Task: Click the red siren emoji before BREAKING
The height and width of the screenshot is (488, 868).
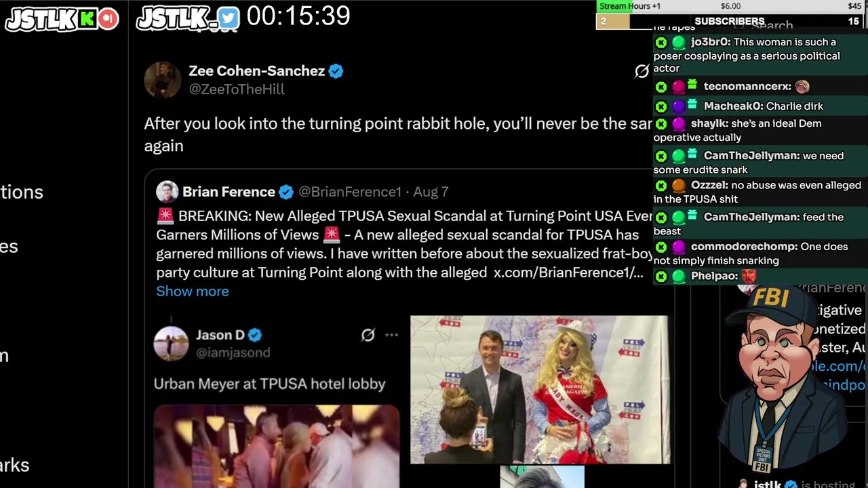Action: 165,216
